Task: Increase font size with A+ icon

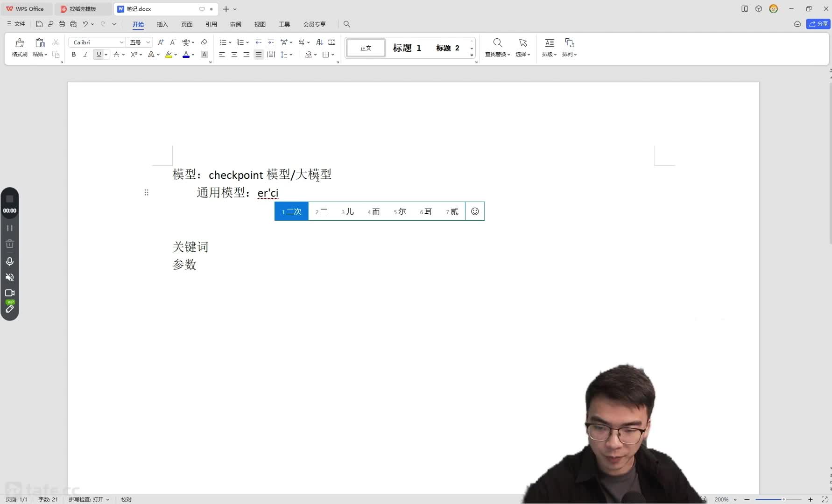Action: (x=161, y=42)
